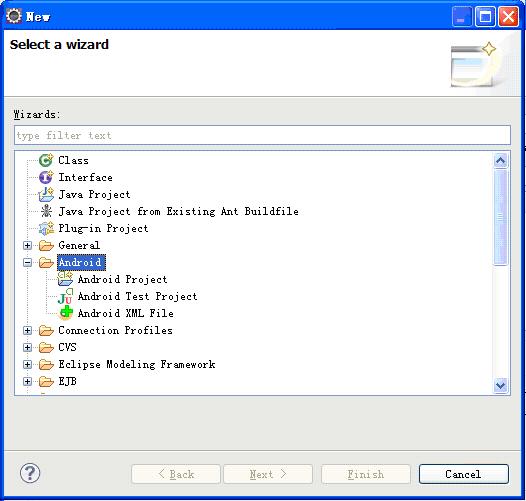Expand the Connection Profiles category

point(28,331)
